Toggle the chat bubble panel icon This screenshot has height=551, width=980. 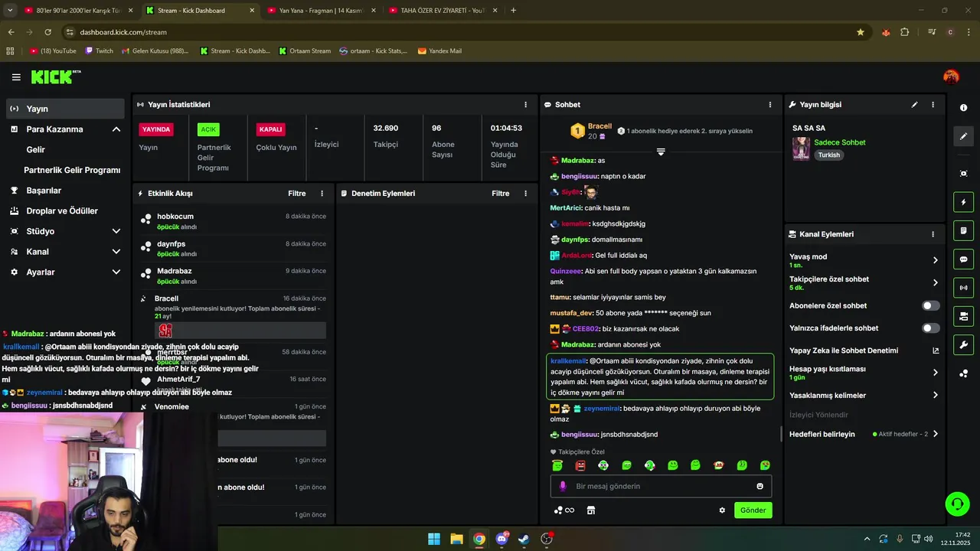coord(963,259)
